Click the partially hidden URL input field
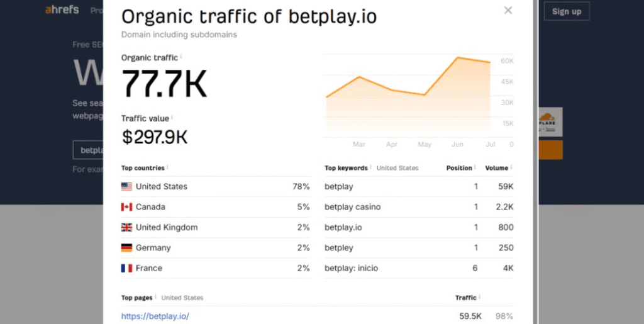 click(x=87, y=150)
